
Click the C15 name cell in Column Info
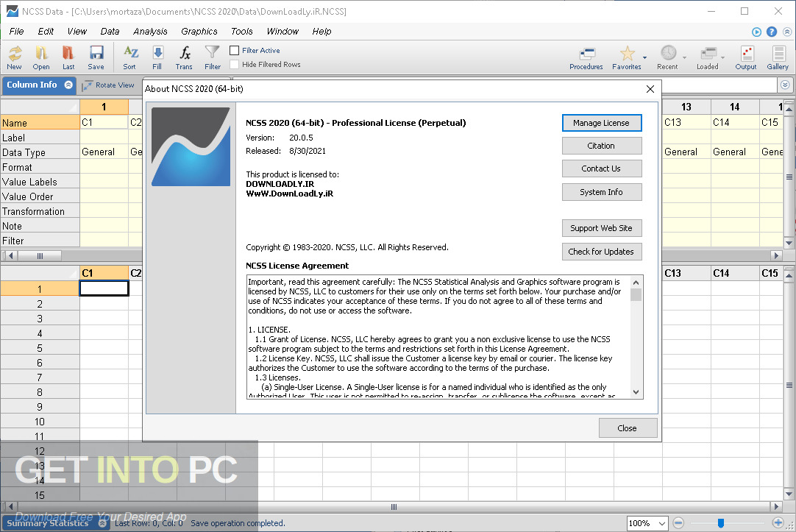[771, 122]
